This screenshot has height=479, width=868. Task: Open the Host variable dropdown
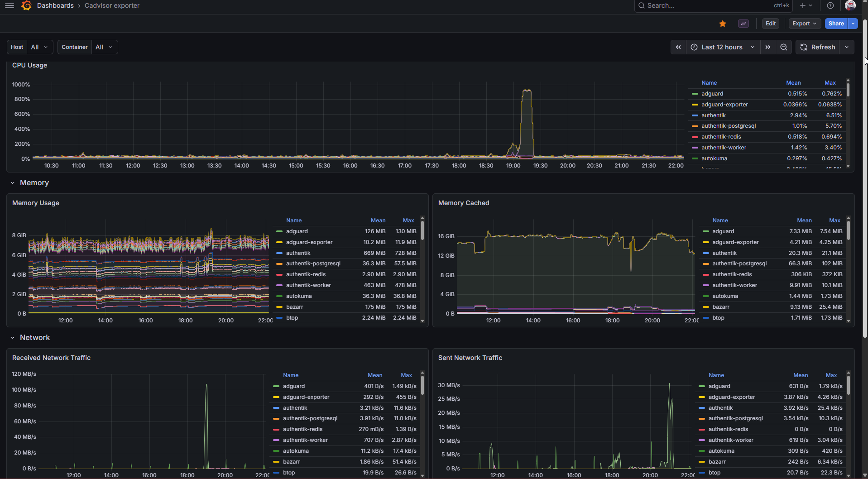(x=39, y=47)
